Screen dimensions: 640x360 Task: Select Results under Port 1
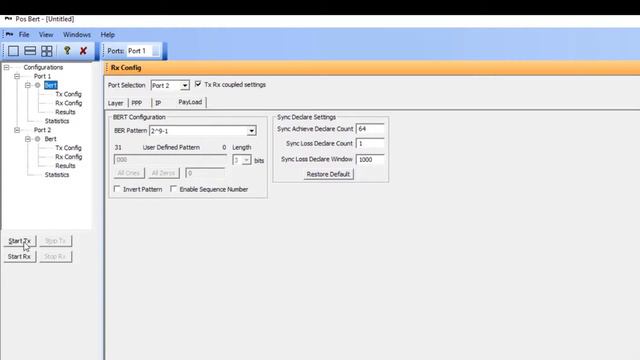pos(65,112)
